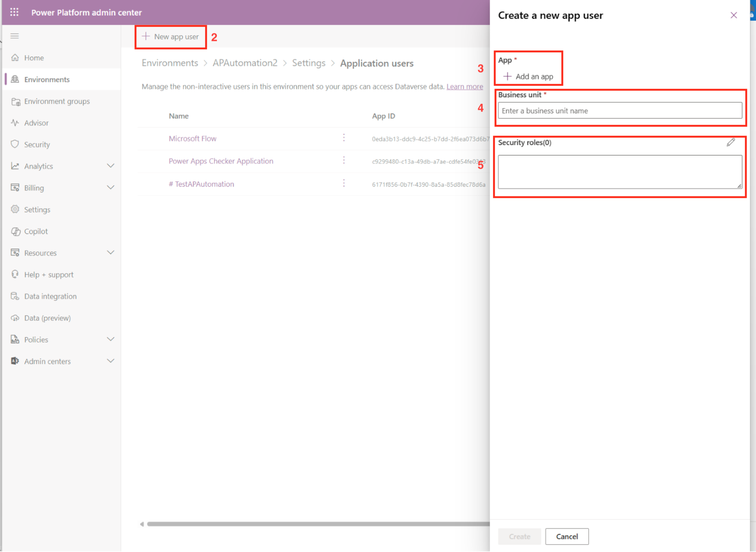Screen dimensions: 756x552
Task: Expand the Billing section chevron
Action: 110,187
